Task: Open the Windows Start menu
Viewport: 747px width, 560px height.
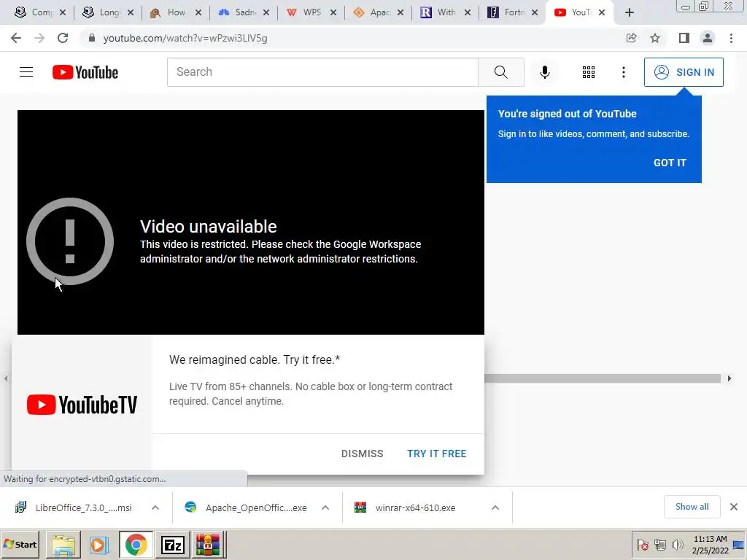Action: pyautogui.click(x=20, y=544)
